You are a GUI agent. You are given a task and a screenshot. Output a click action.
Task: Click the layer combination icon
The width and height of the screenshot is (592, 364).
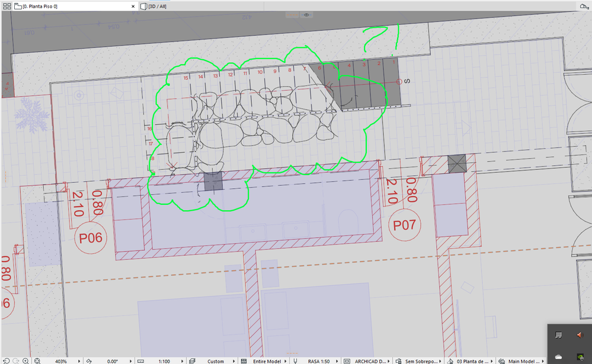pos(192,362)
